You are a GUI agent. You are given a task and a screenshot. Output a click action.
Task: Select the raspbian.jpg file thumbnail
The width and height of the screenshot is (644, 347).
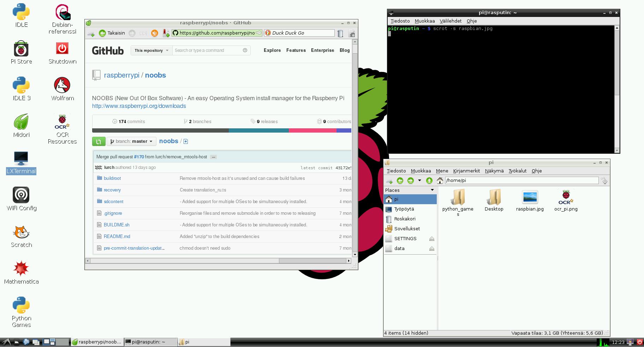530,201
